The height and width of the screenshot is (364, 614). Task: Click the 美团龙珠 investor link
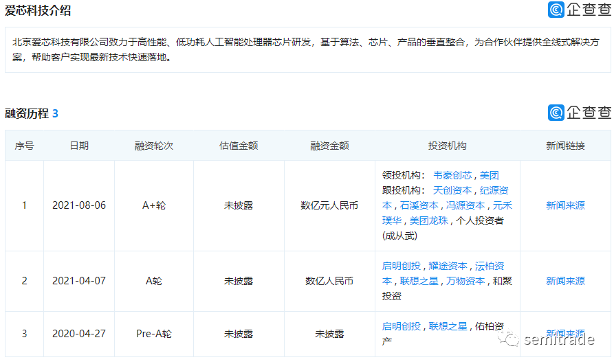click(429, 220)
